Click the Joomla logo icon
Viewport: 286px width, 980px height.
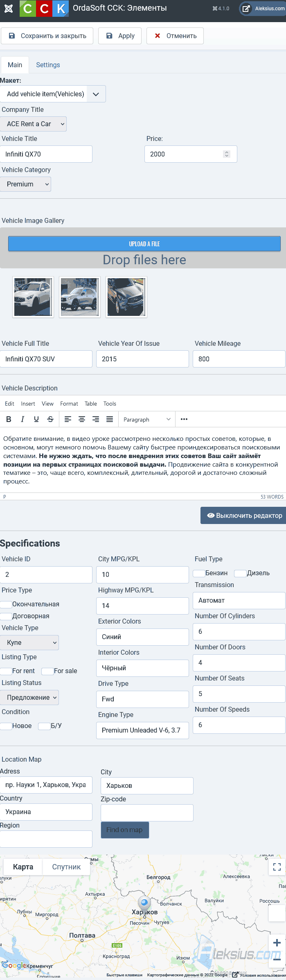(x=8, y=8)
